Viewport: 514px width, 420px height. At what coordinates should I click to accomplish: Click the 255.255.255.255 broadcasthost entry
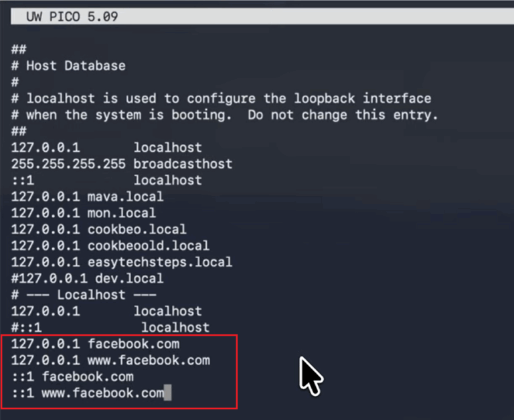click(121, 164)
